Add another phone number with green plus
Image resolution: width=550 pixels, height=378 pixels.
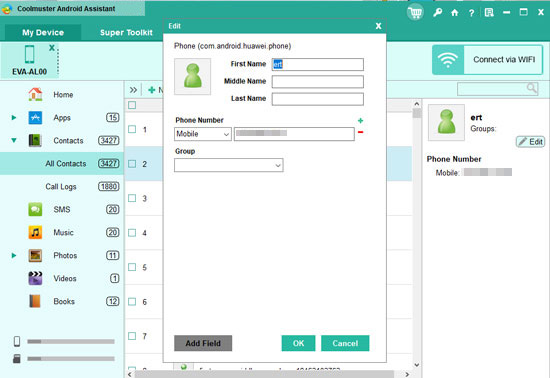360,121
